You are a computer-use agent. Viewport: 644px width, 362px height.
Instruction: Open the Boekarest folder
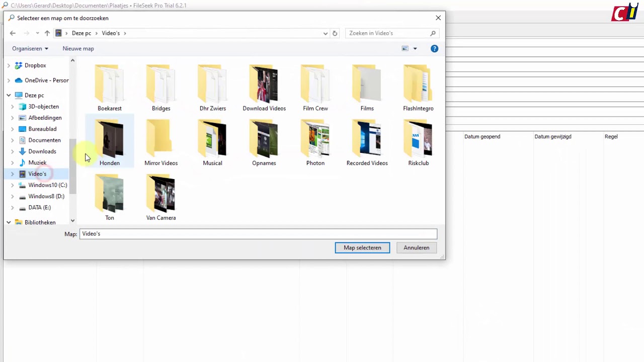pos(109,88)
